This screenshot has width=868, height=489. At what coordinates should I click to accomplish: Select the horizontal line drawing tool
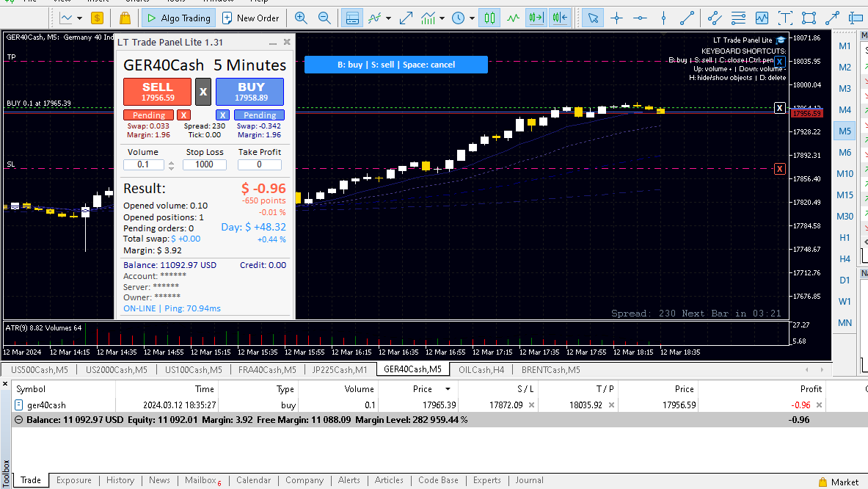(640, 18)
